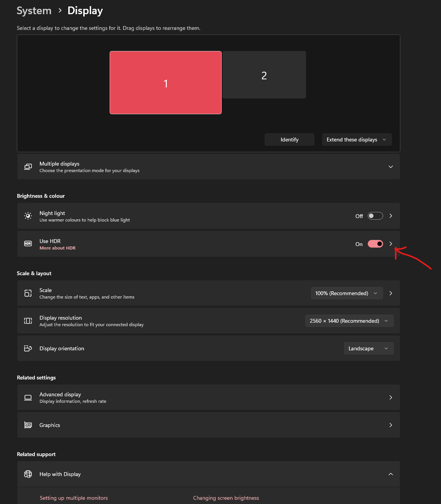
Task: Open the Scale percentage dropdown
Action: (x=346, y=293)
